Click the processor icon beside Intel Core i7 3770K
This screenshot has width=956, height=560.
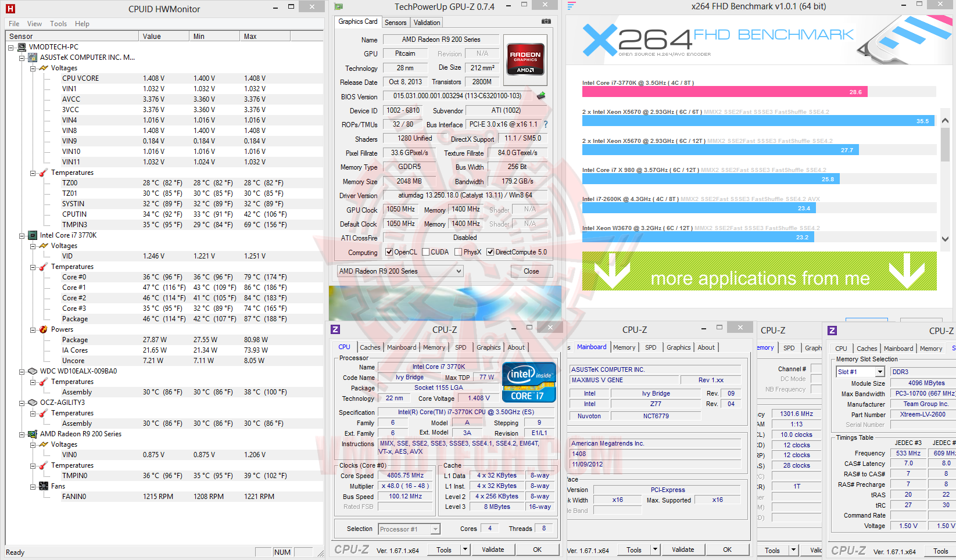click(x=33, y=235)
